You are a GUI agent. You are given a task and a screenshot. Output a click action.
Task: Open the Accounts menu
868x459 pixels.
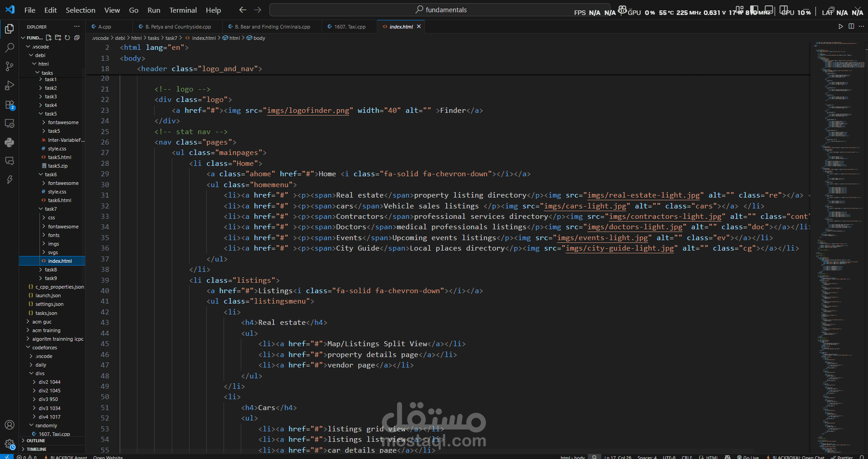[x=9, y=425]
